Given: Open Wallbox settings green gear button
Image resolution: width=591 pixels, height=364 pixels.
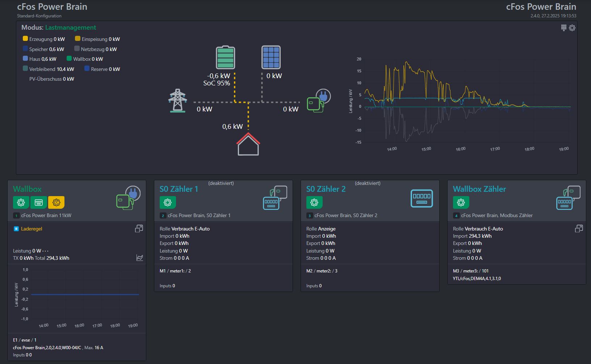Looking at the screenshot, I should point(21,202).
